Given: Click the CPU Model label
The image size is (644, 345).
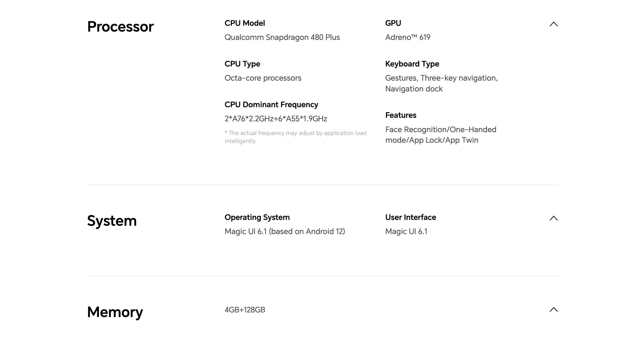Looking at the screenshot, I should 245,23.
